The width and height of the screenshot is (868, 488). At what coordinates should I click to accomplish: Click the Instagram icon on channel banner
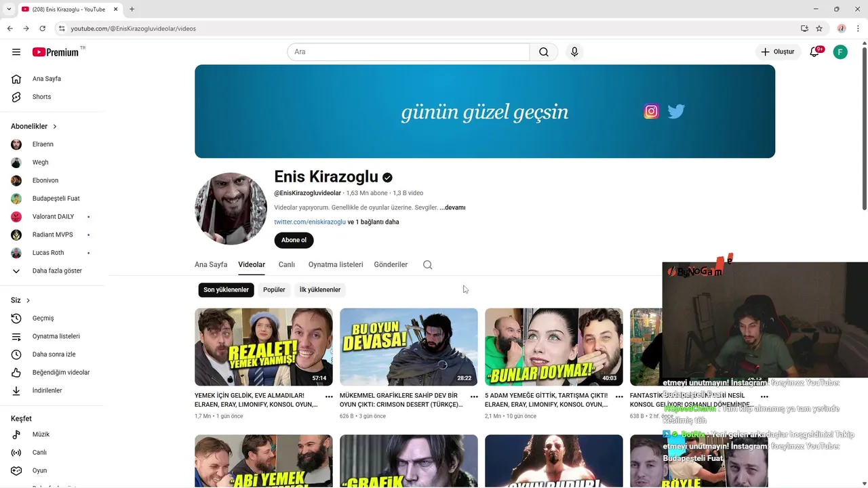[652, 111]
